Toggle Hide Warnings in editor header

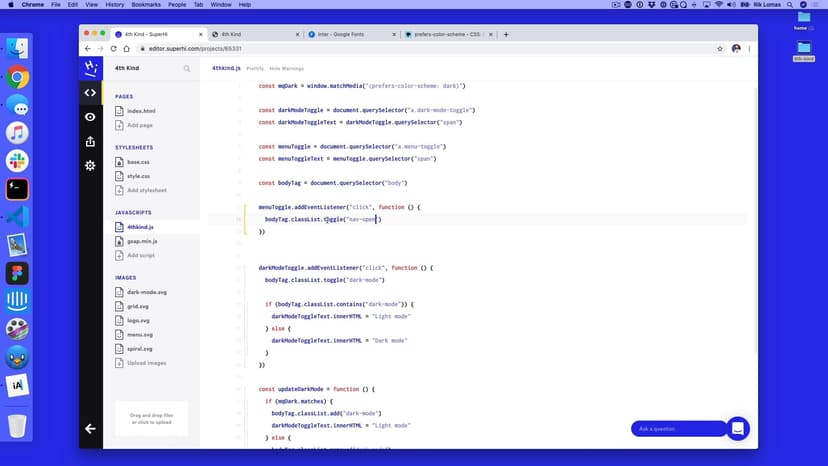tap(286, 68)
